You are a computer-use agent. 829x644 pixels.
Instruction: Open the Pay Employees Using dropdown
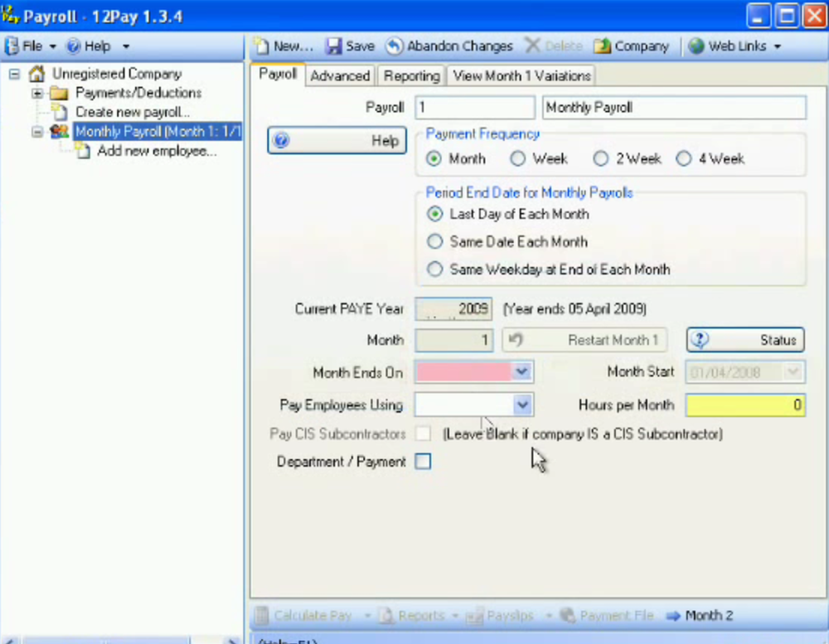[522, 405]
